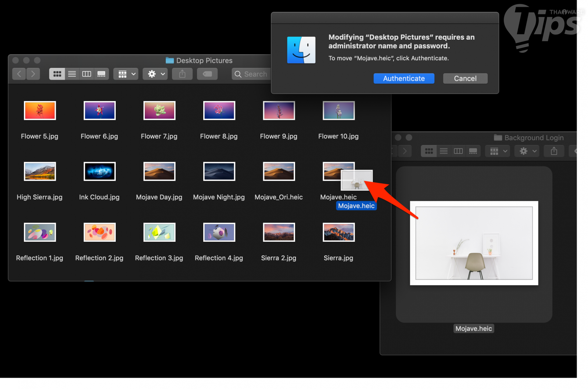Click the unhighlighted Mojave.heic name in Desktop Pictures
This screenshot has height=389, width=588.
pos(338,197)
